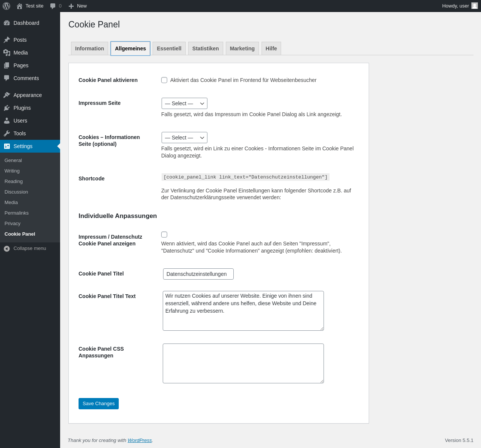Click the Save Changes button
Image resolution: width=481 pixels, height=448 pixels.
click(x=98, y=404)
